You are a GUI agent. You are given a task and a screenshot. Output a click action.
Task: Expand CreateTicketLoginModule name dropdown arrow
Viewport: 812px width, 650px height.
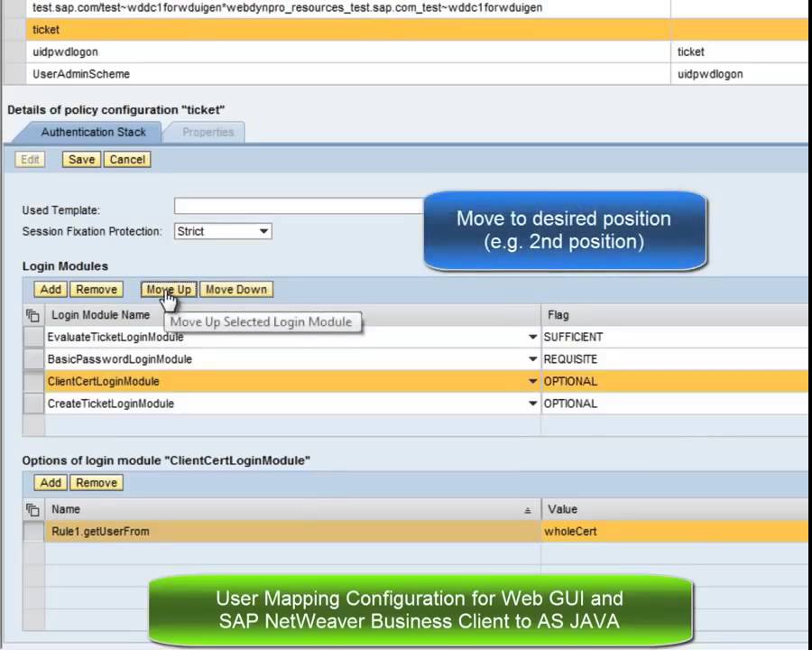pyautogui.click(x=532, y=404)
